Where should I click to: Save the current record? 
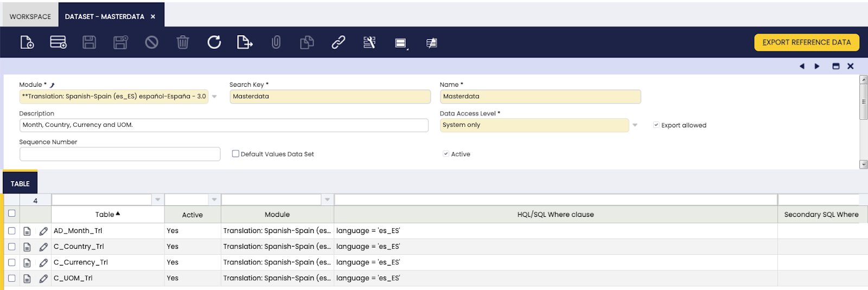[x=90, y=42]
